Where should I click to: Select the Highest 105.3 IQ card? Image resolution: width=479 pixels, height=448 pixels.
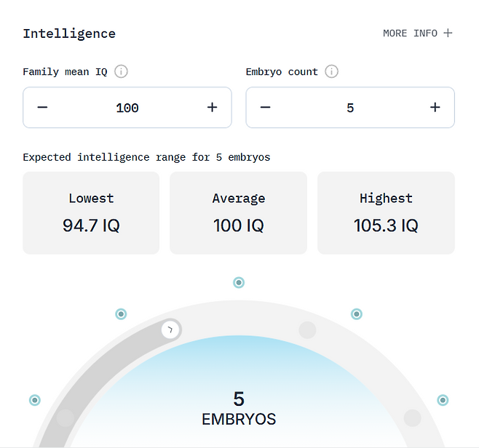[x=386, y=212]
